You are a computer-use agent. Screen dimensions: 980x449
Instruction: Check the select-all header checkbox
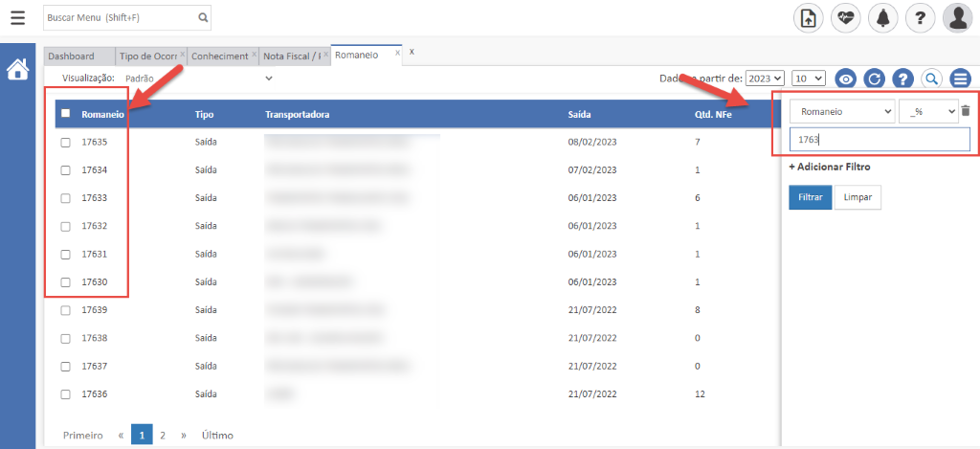[66, 114]
